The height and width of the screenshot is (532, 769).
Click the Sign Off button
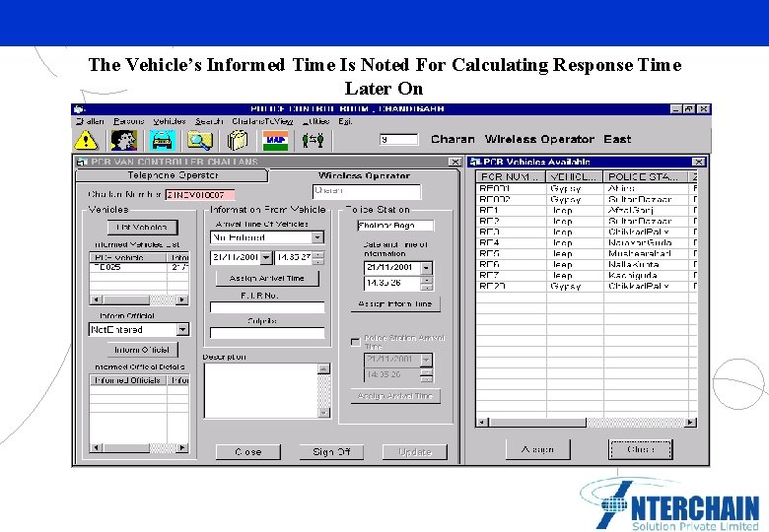pos(331,451)
